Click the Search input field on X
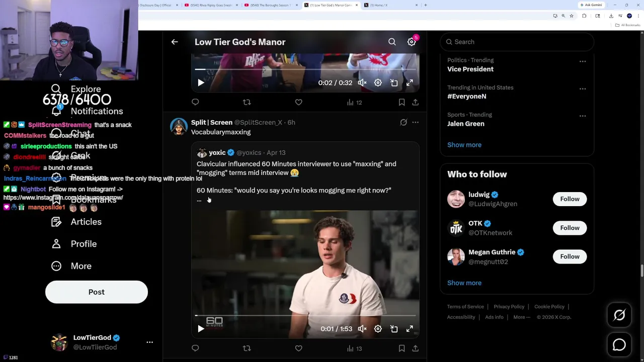644x362 pixels. tap(517, 42)
